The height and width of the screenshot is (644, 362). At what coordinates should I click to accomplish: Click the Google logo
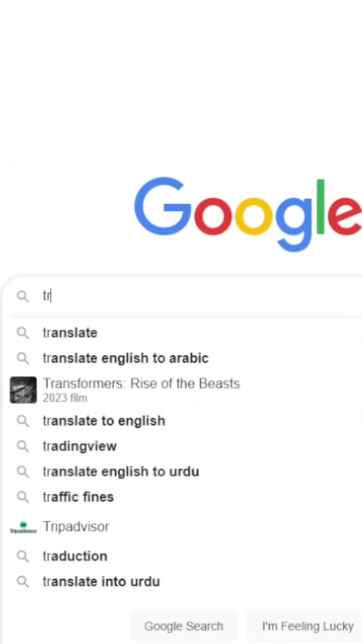pyautogui.click(x=248, y=212)
